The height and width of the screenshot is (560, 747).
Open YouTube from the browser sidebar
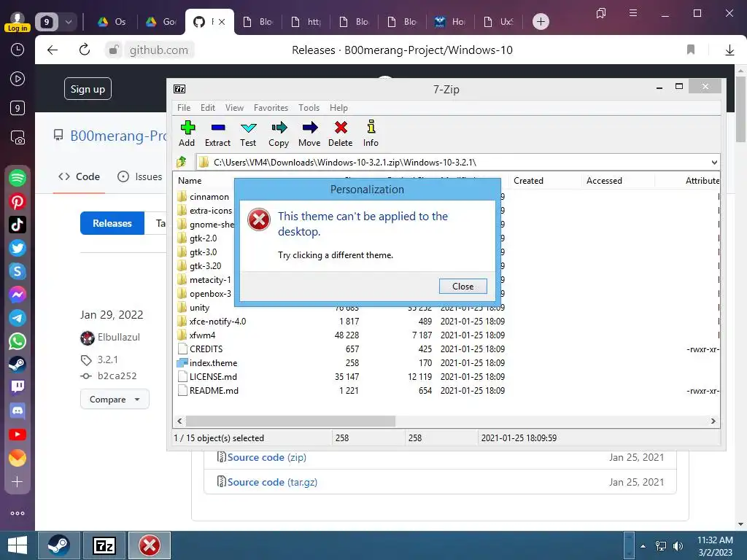(x=18, y=435)
